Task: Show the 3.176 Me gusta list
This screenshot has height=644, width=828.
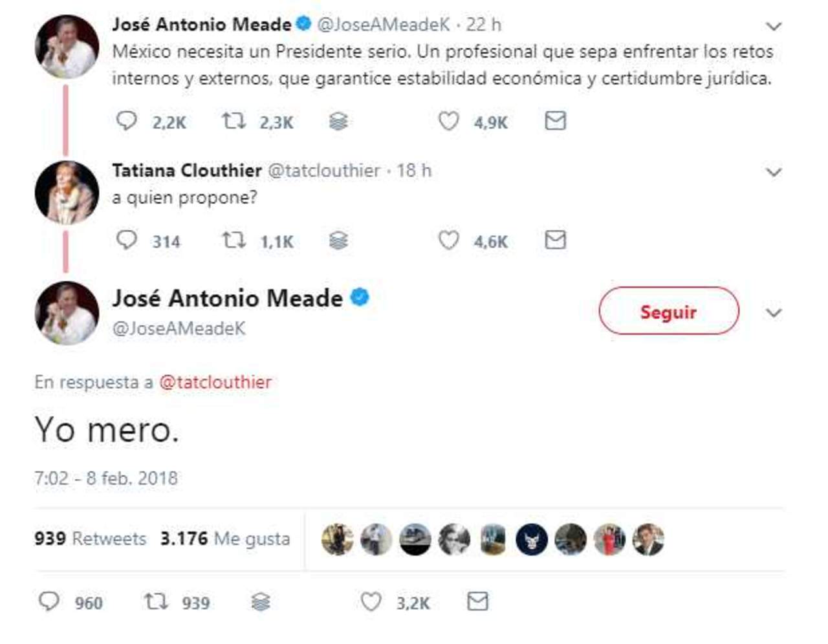Action: (225, 539)
